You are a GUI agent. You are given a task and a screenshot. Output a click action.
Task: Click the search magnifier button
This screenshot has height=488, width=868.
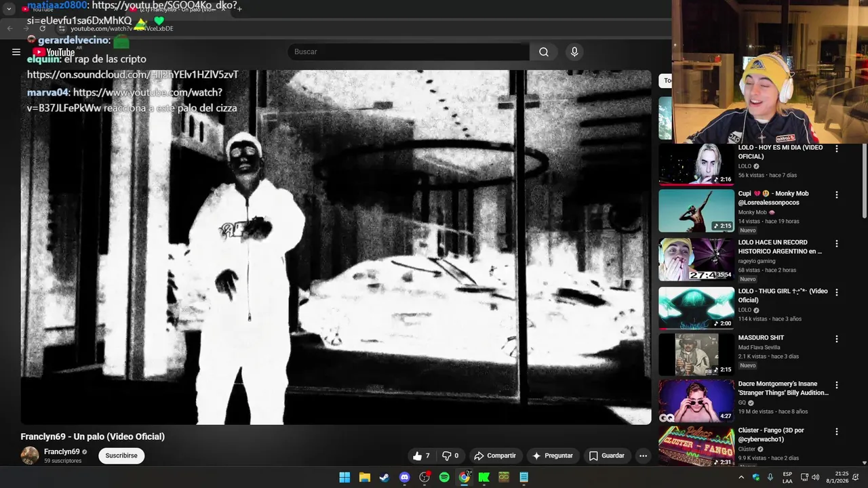[x=544, y=52]
